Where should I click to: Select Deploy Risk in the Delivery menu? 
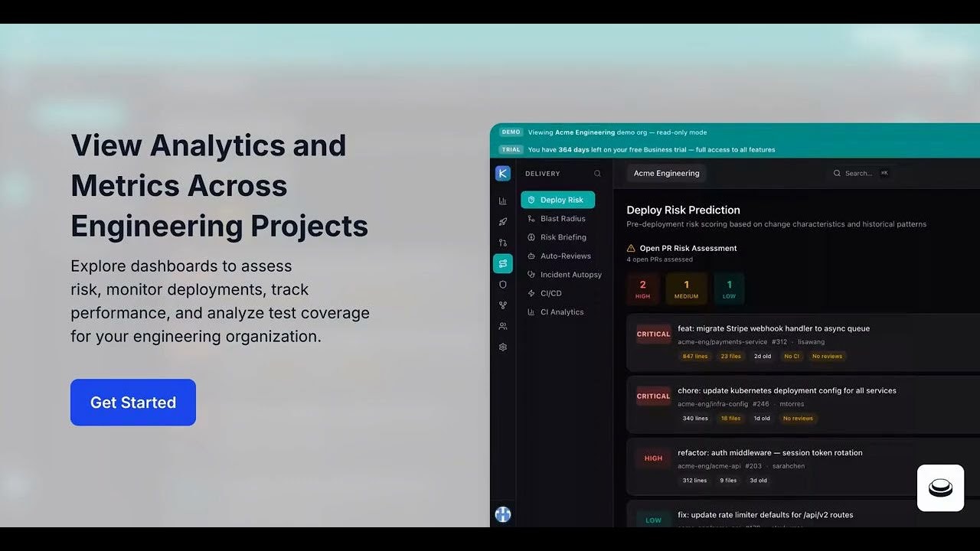tap(557, 200)
